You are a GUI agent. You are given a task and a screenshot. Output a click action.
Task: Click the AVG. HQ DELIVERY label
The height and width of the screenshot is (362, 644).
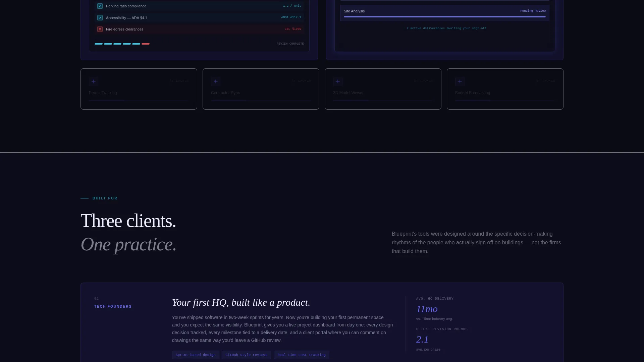click(x=435, y=299)
